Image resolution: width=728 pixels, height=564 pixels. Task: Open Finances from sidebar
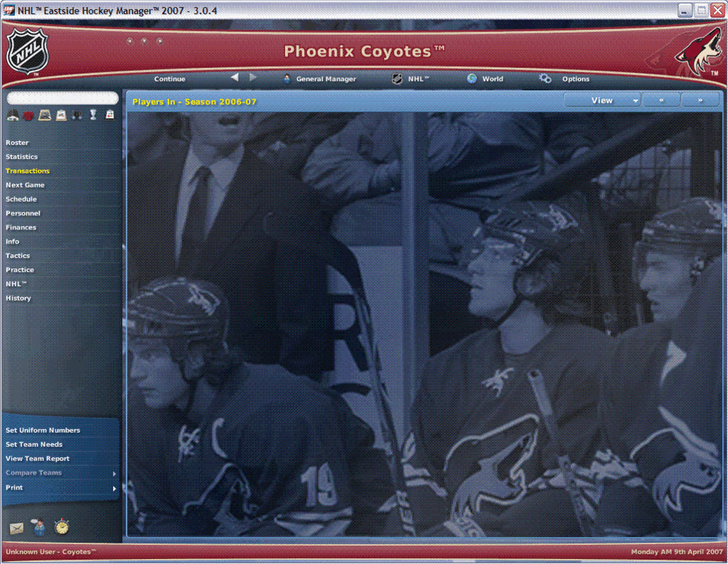tap(21, 227)
